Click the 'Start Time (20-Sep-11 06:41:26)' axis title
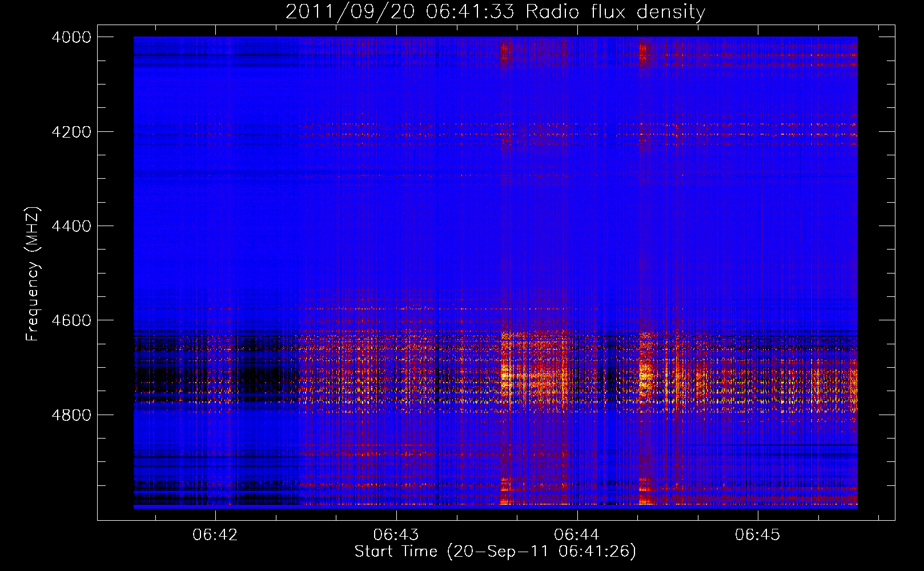Screen dimensions: 924x571 point(495,552)
